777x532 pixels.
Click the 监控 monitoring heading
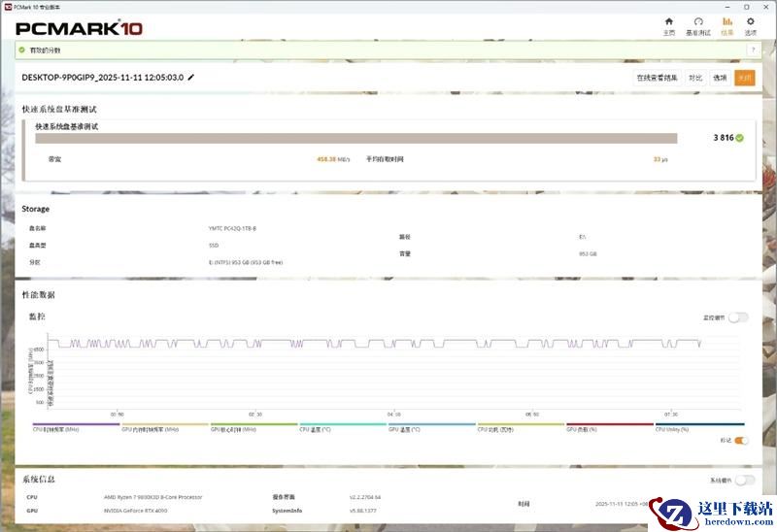(37, 316)
